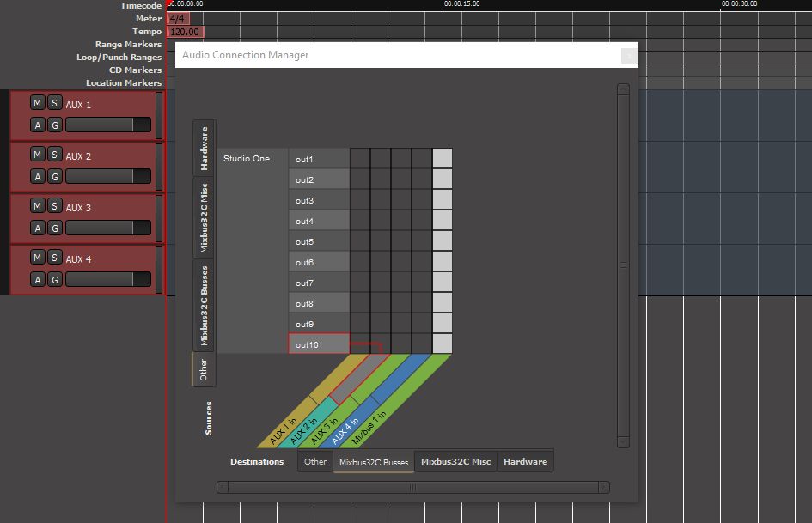The height and width of the screenshot is (523, 812).
Task: Open automation for AUX 1
Action: tap(37, 125)
